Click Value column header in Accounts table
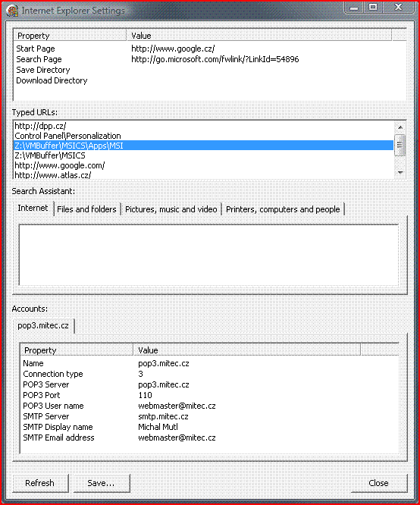 tap(246, 350)
